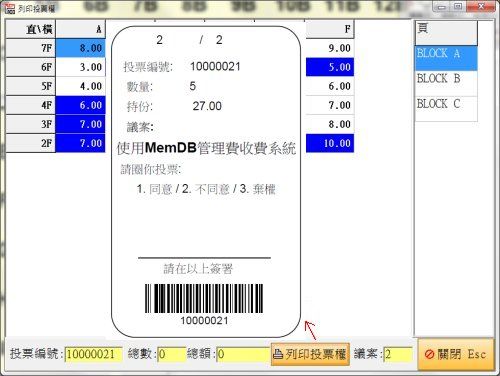Click the 總額 input field

point(243,354)
